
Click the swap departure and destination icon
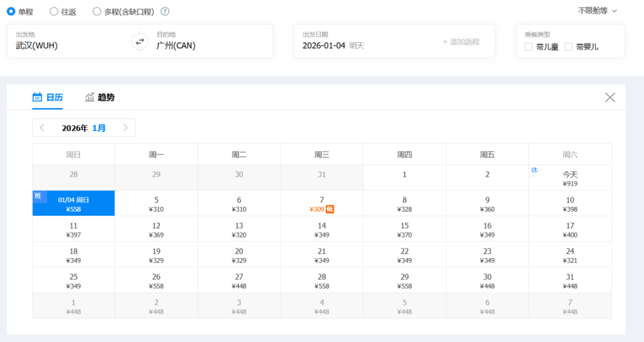tap(140, 41)
